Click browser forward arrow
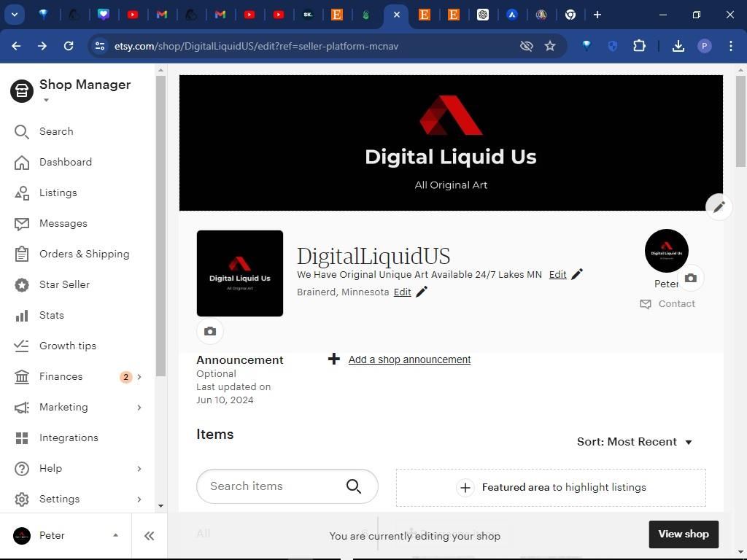This screenshot has width=747, height=560. pos(42,46)
